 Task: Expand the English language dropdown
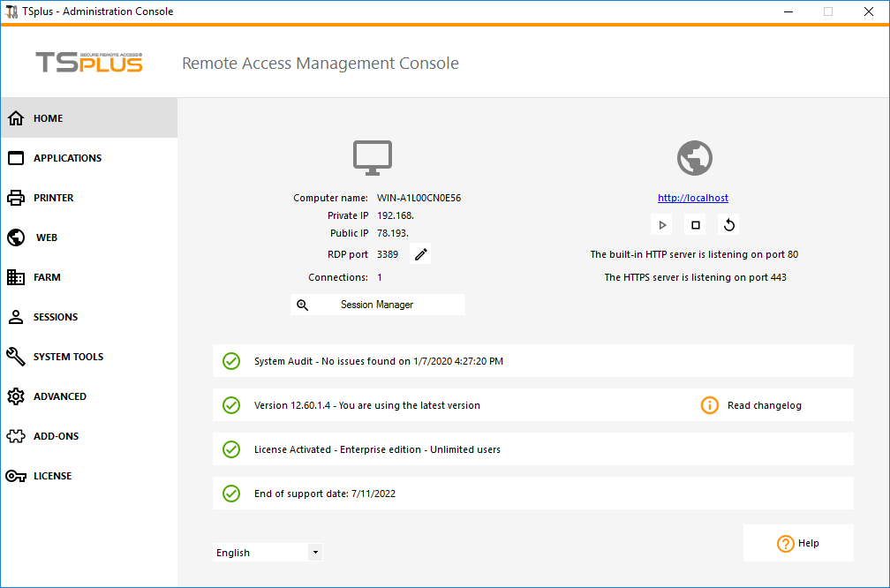(x=315, y=552)
